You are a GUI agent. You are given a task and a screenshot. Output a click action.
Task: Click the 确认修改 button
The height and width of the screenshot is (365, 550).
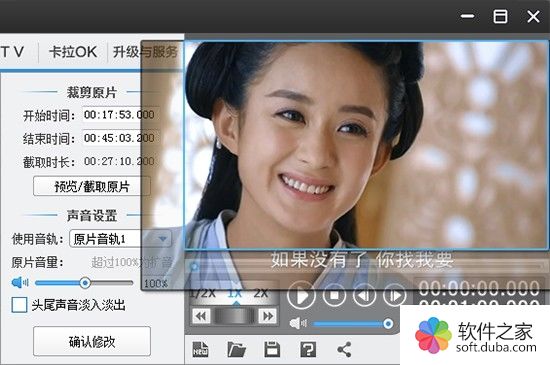92,341
